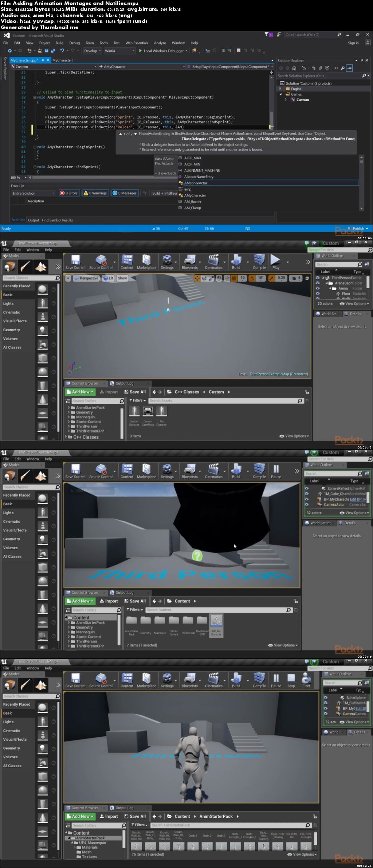Open Lit view mode in first Unreal viewport
373x868 pixels.
tap(108, 278)
